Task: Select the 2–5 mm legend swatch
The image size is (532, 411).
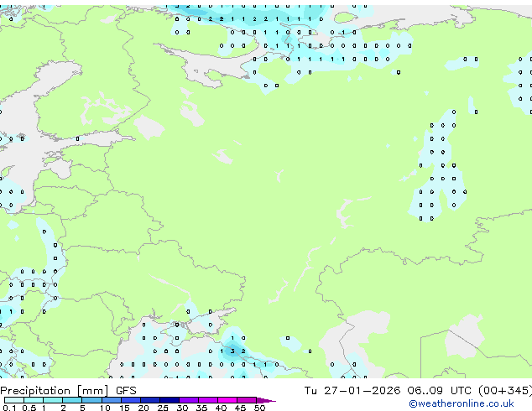Action: [72, 400]
